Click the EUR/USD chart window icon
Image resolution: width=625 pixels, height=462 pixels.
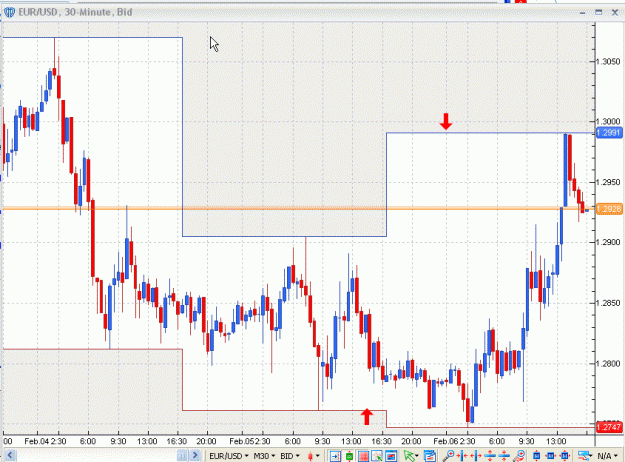point(9,12)
